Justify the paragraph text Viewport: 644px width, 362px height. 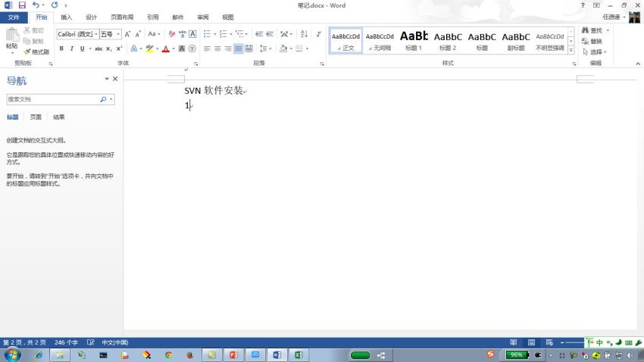(x=238, y=48)
